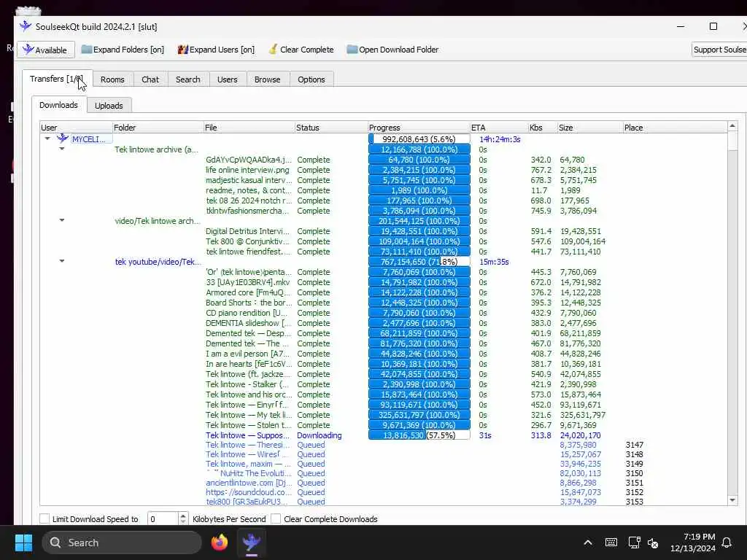Image resolution: width=747 pixels, height=560 pixels.
Task: Open the notifications bell
Action: [x=727, y=542]
